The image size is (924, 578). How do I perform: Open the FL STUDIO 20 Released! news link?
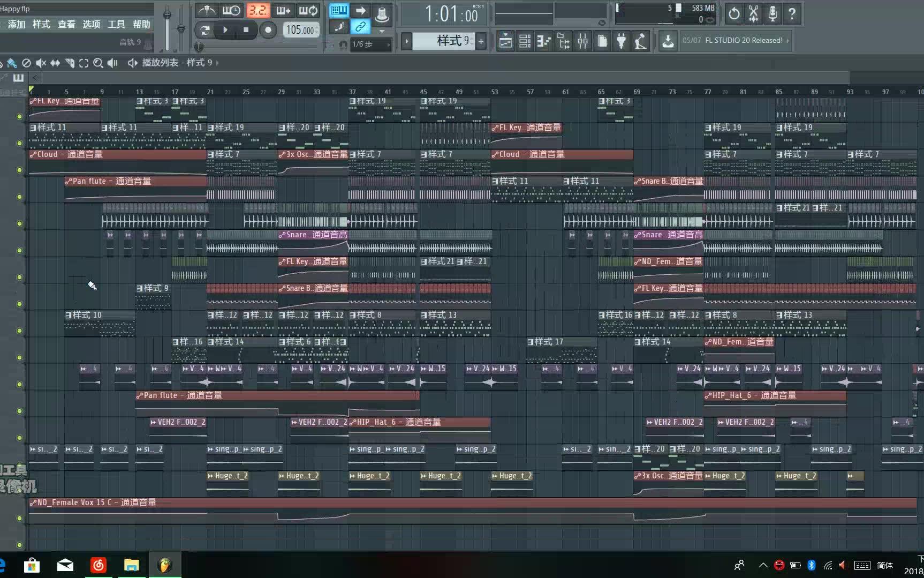(x=744, y=40)
